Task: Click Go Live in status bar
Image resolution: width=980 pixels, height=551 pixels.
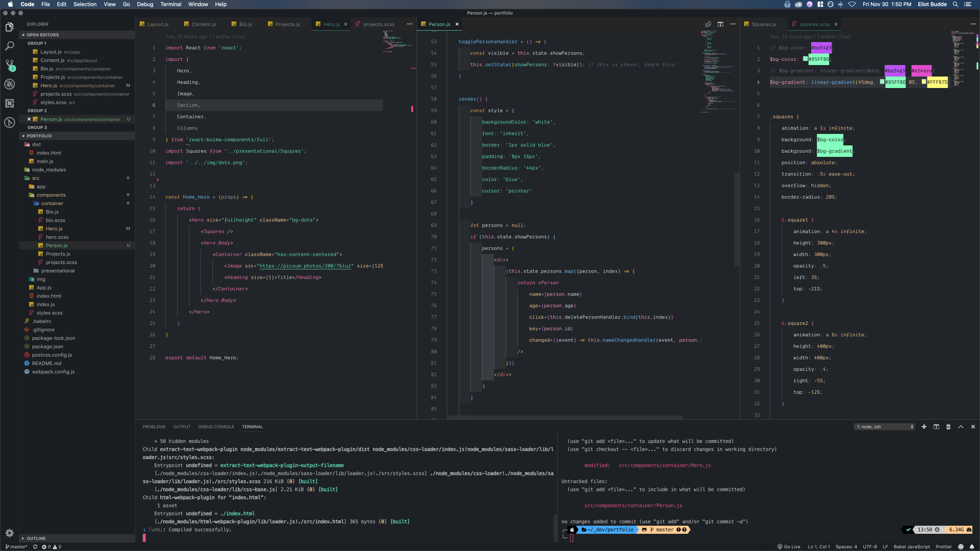Action: tap(789, 547)
